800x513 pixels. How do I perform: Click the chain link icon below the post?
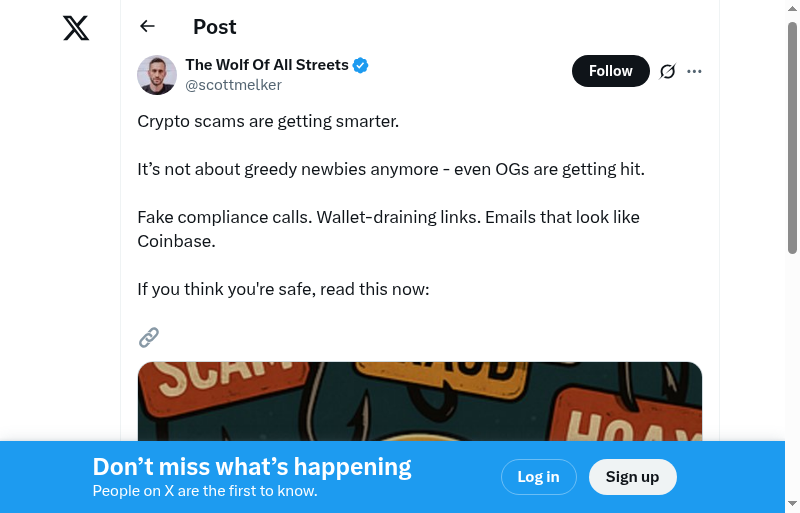pos(149,337)
